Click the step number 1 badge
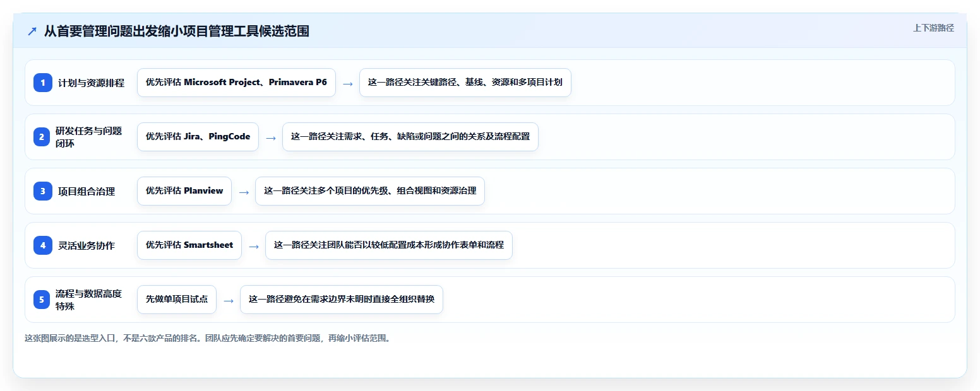This screenshot has height=391, width=980. coord(43,83)
